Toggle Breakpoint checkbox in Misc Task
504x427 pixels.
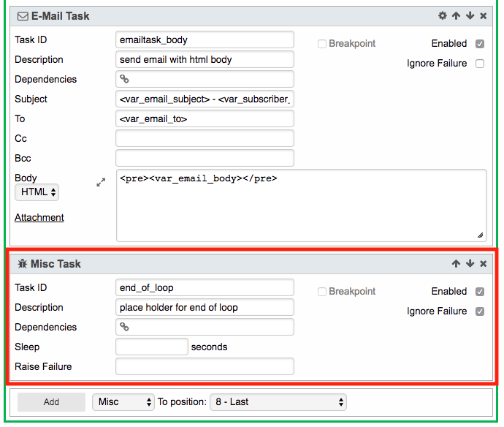322,292
